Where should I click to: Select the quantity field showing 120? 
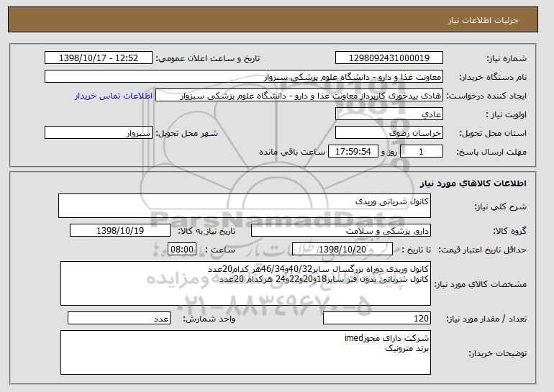tap(377, 318)
